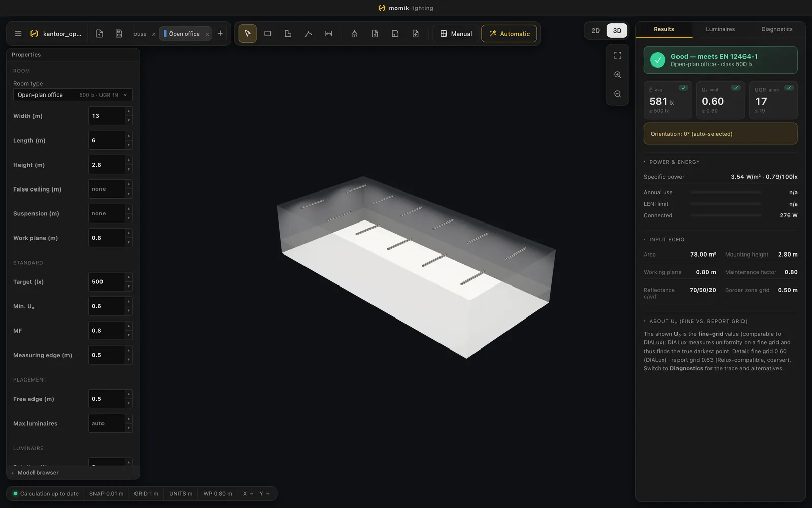Click the MF input field
The image size is (812, 508).
(x=107, y=331)
